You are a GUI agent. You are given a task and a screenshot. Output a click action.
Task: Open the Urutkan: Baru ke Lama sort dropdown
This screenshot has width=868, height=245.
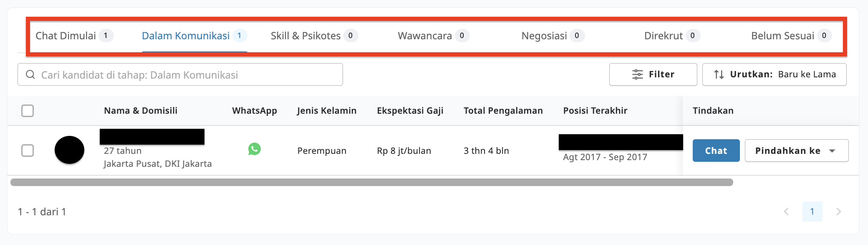click(x=774, y=74)
